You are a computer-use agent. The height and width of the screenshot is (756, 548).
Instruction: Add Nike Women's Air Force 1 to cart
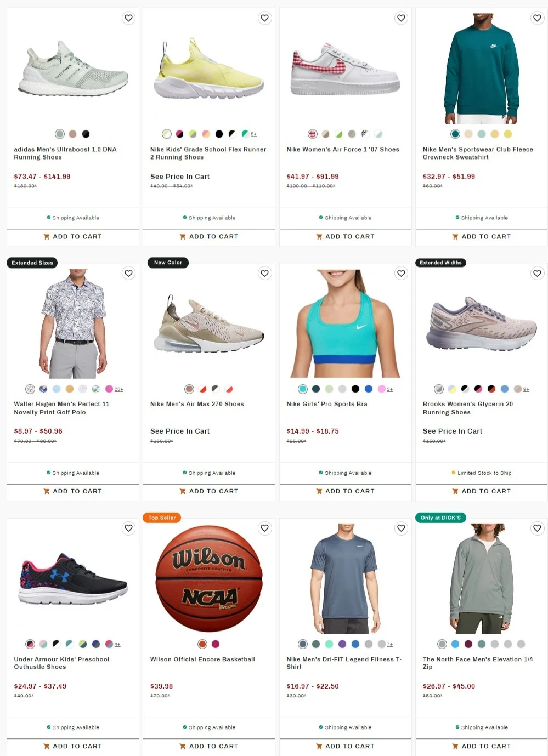point(346,237)
